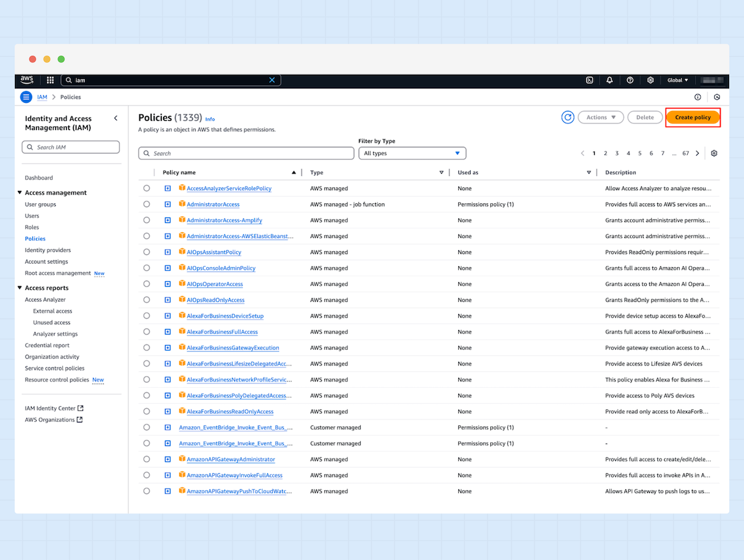Click the orange icon beside AlexaForBusinessFullAccess
Screen dimensions: 744x560
click(182, 331)
